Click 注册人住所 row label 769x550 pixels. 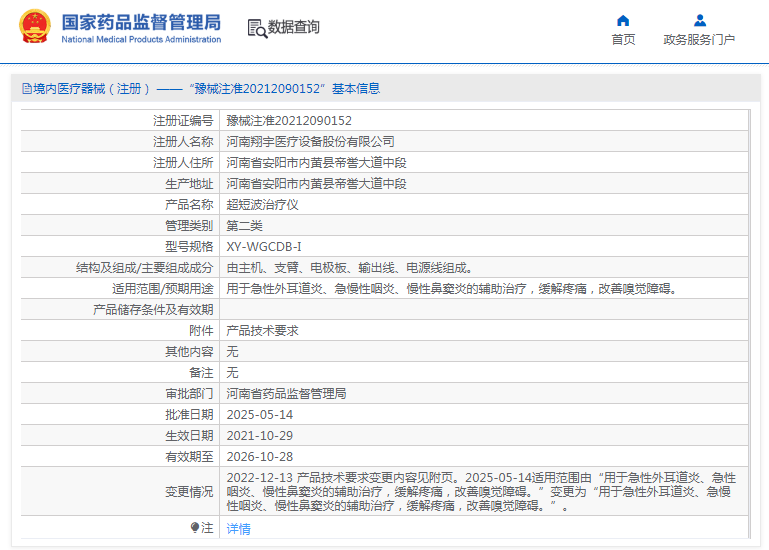[x=183, y=163]
